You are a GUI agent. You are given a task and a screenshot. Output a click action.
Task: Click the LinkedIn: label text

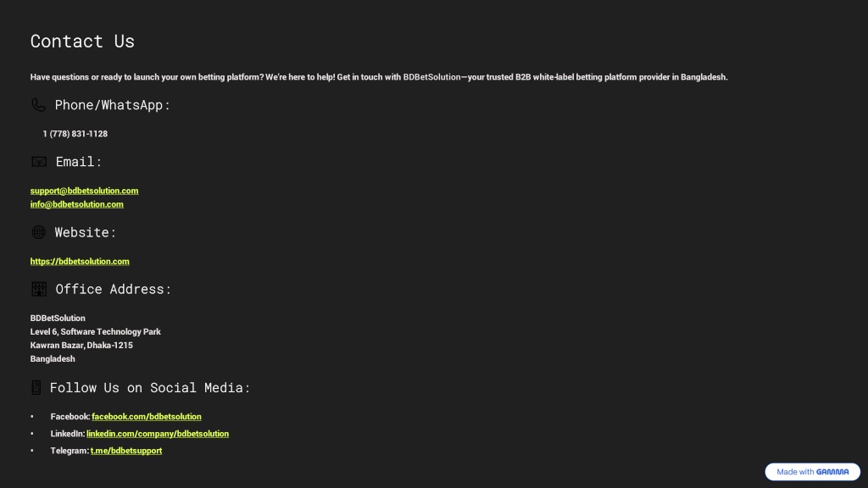[x=68, y=434]
